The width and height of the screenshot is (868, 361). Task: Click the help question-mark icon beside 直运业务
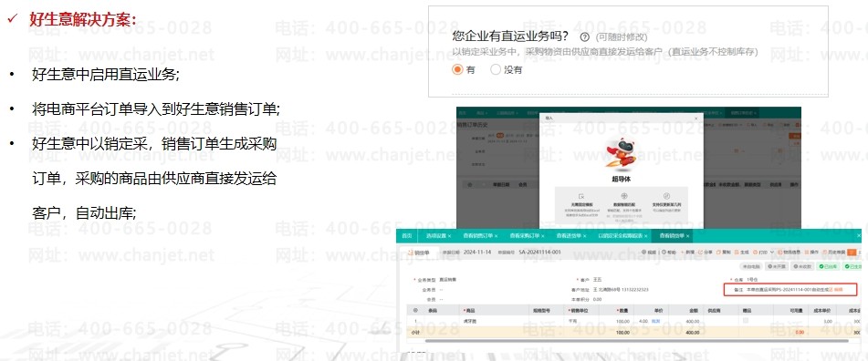coord(584,37)
